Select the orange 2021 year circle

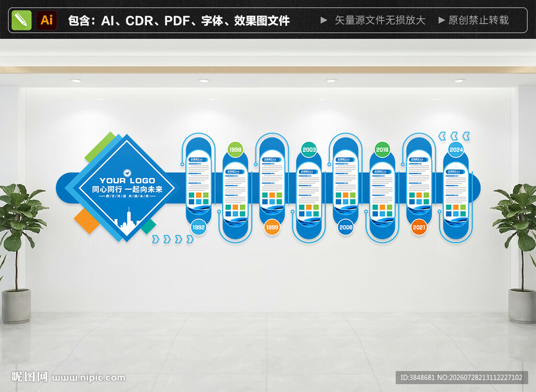(x=419, y=227)
